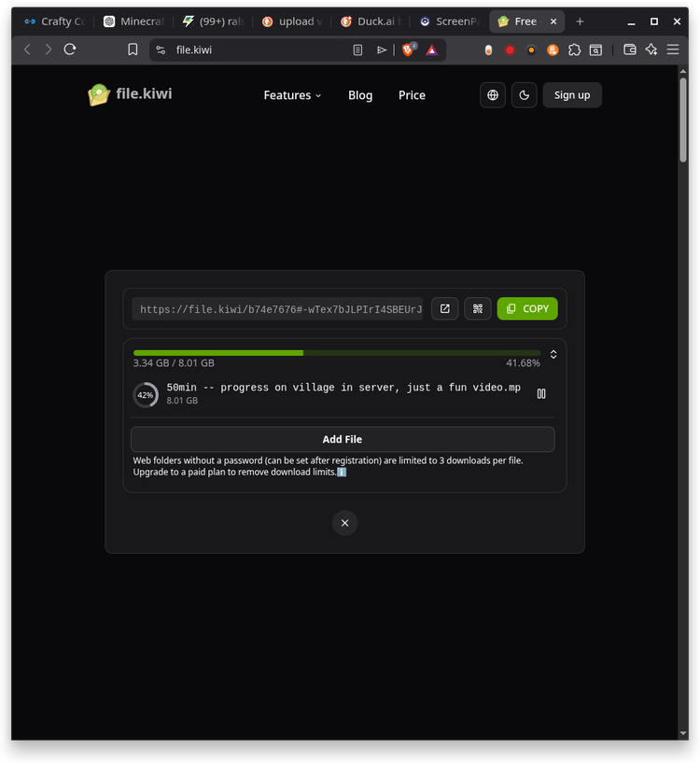Screen dimensions: 700x763
Task: Switch to the upload v tab
Action: (x=292, y=21)
